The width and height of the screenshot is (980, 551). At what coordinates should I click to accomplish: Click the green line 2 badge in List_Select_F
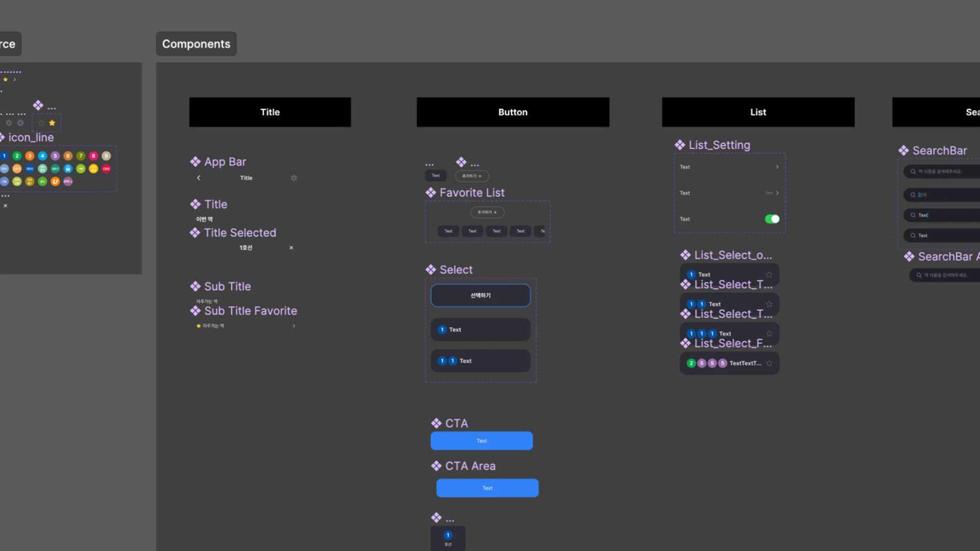(691, 363)
